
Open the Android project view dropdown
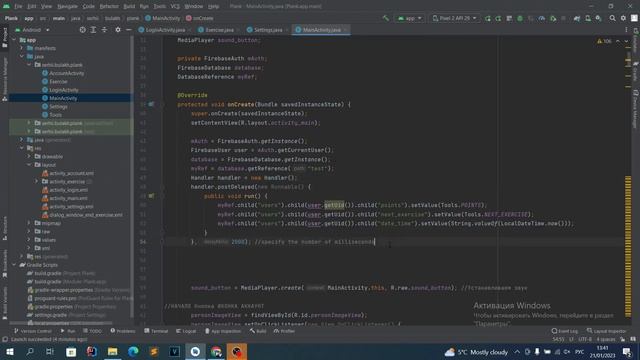32,30
